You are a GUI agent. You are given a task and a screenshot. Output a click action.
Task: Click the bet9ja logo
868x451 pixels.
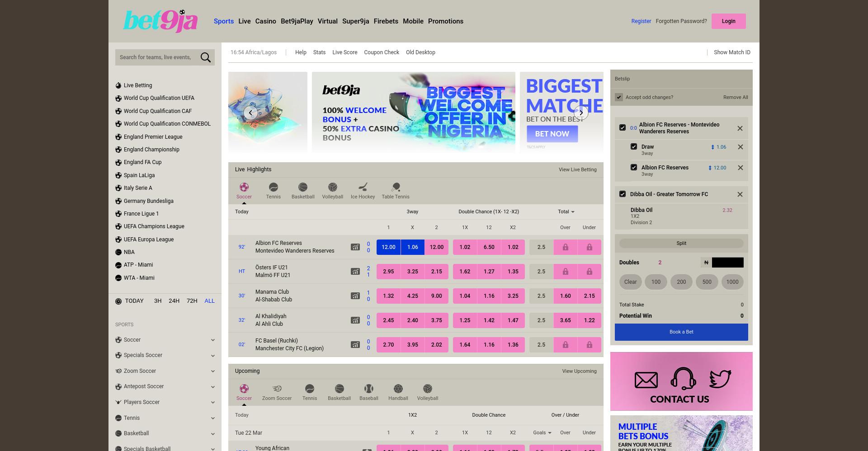click(x=160, y=21)
